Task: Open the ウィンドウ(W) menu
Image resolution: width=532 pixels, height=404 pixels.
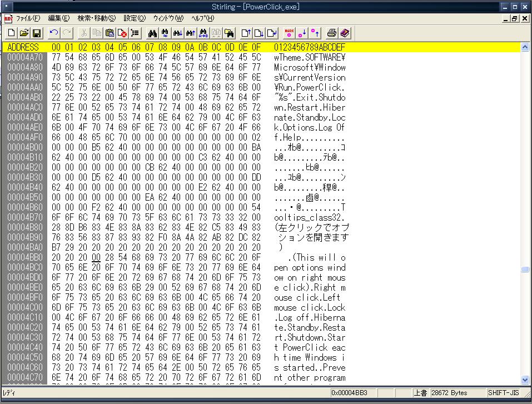Action: [x=168, y=18]
